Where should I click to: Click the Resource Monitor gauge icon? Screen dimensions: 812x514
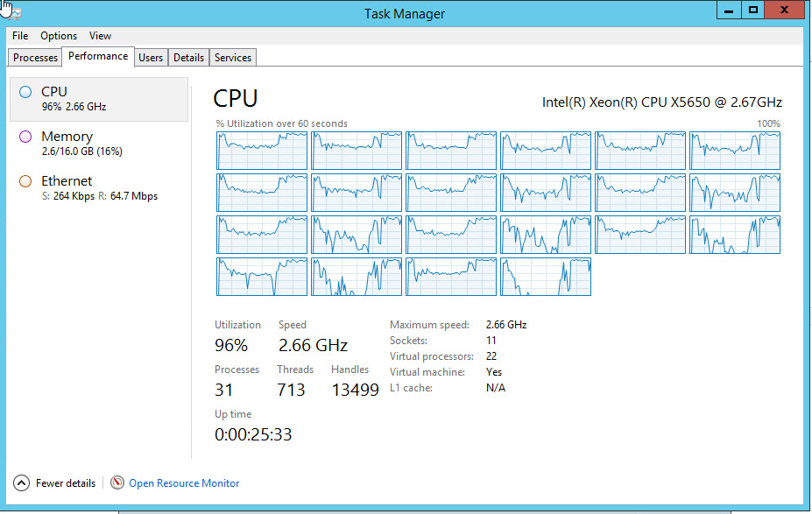coord(117,482)
